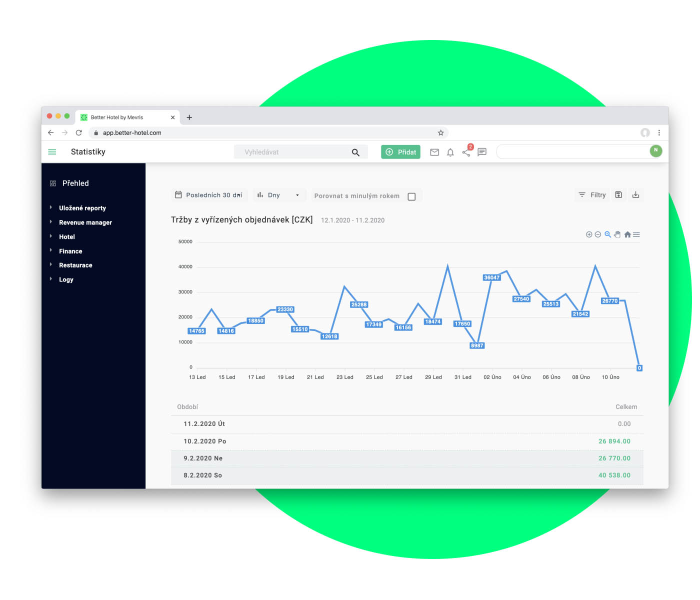Select the row 9.2.2020 Ne
This screenshot has width=700, height=600.
pyautogui.click(x=407, y=458)
